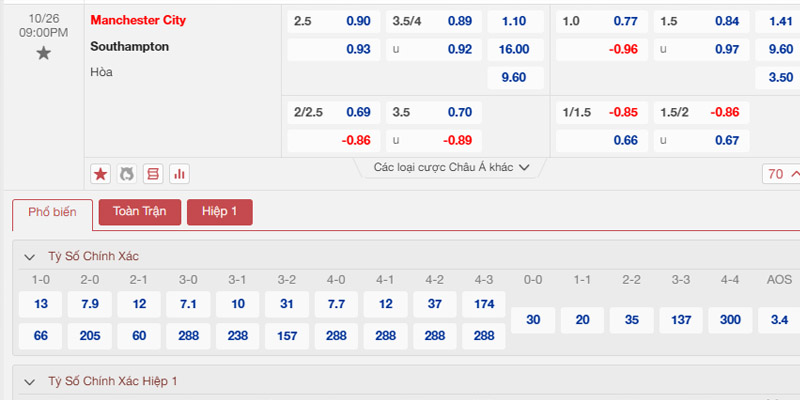
Task: Select reverse score odds 60 under 2-1
Action: point(139,336)
